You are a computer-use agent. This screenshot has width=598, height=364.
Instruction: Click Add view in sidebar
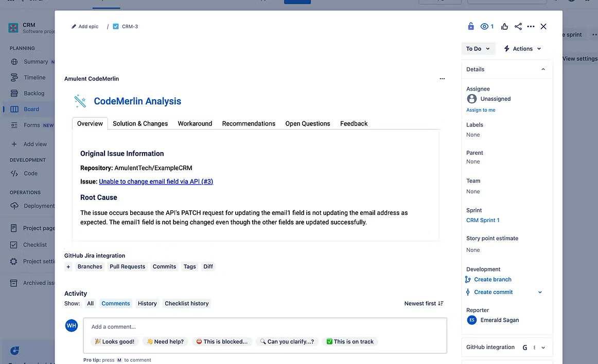tap(35, 144)
